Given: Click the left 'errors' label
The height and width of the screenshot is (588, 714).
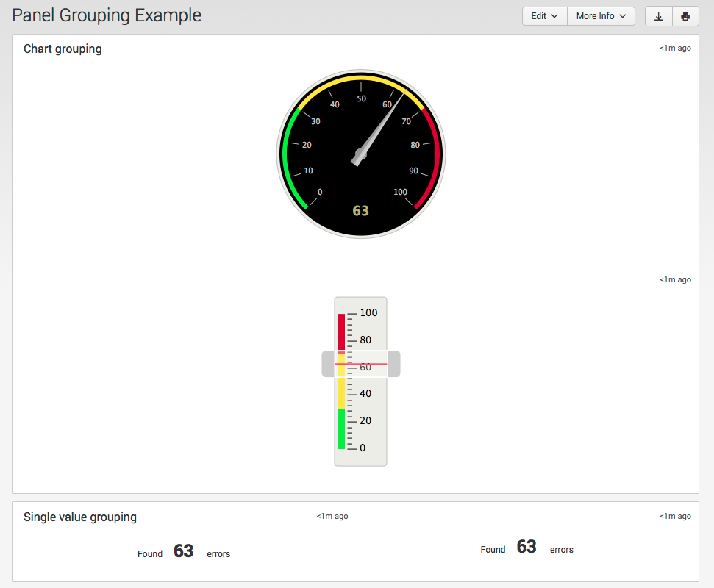Looking at the screenshot, I should pyautogui.click(x=218, y=554).
